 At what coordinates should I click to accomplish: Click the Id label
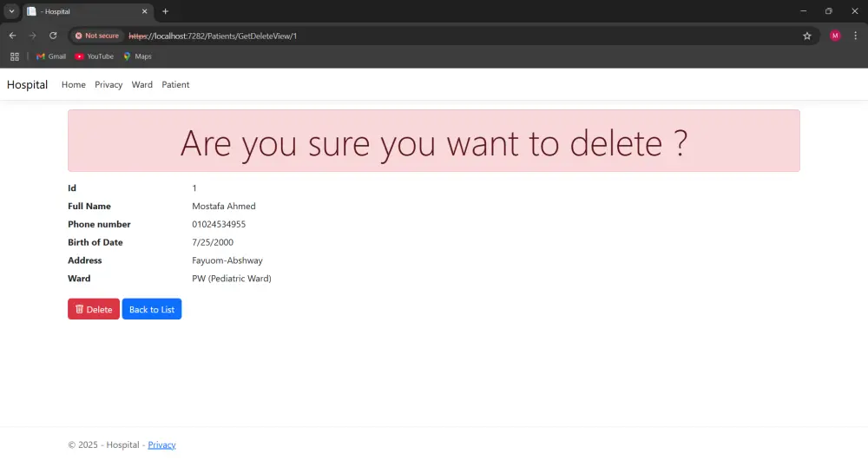pyautogui.click(x=72, y=188)
